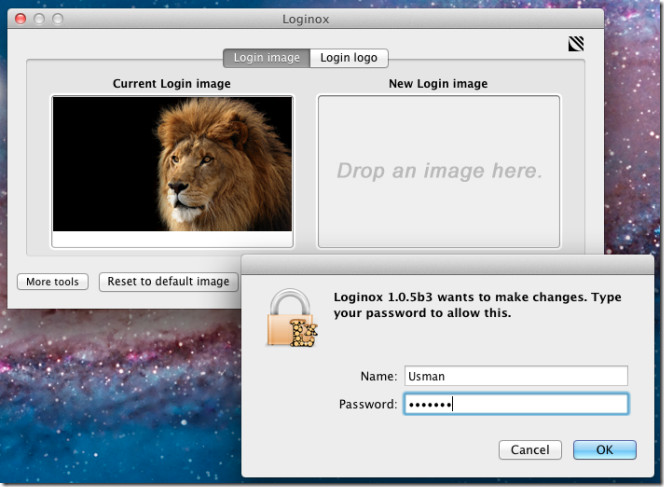This screenshot has width=664, height=487.
Task: Focus the Name field containing Usman
Action: (516, 376)
